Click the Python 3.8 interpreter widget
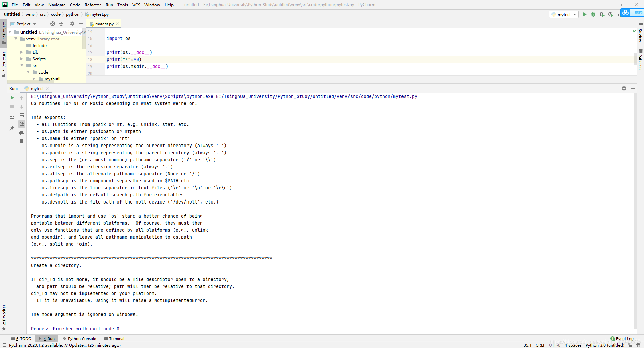 click(x=605, y=345)
